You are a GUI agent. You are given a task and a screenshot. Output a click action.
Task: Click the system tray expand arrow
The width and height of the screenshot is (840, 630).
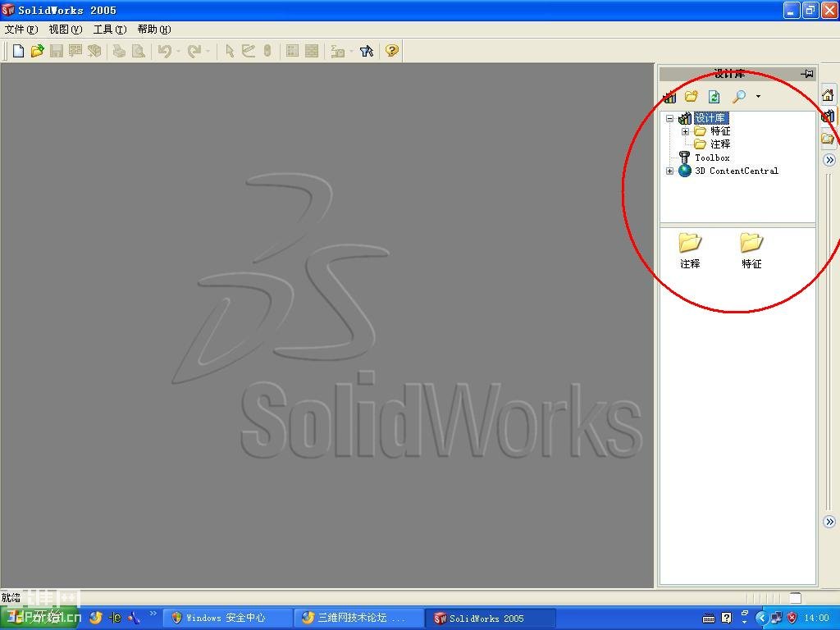pos(761,619)
